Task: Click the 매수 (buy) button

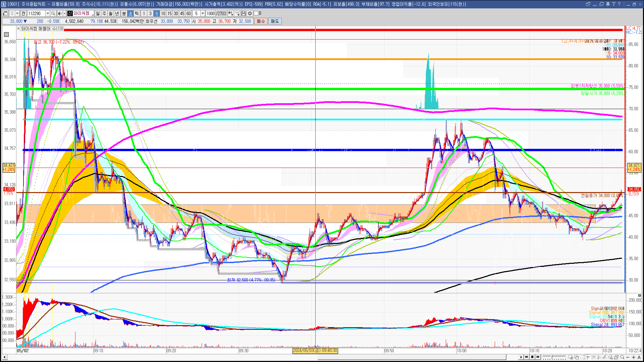Action: coord(261,21)
